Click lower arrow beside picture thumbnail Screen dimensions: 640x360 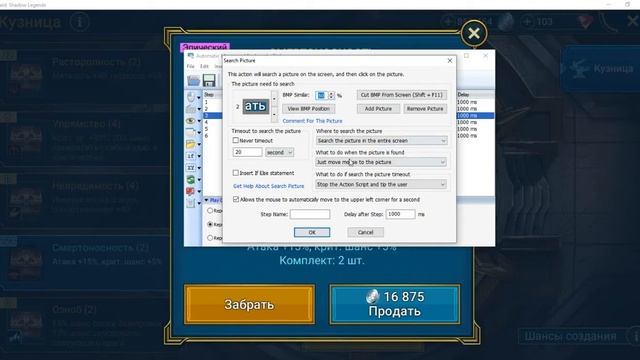274,115
